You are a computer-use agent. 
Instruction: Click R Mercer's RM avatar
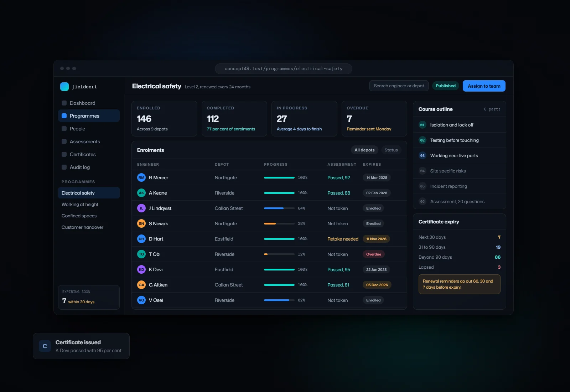tap(141, 177)
